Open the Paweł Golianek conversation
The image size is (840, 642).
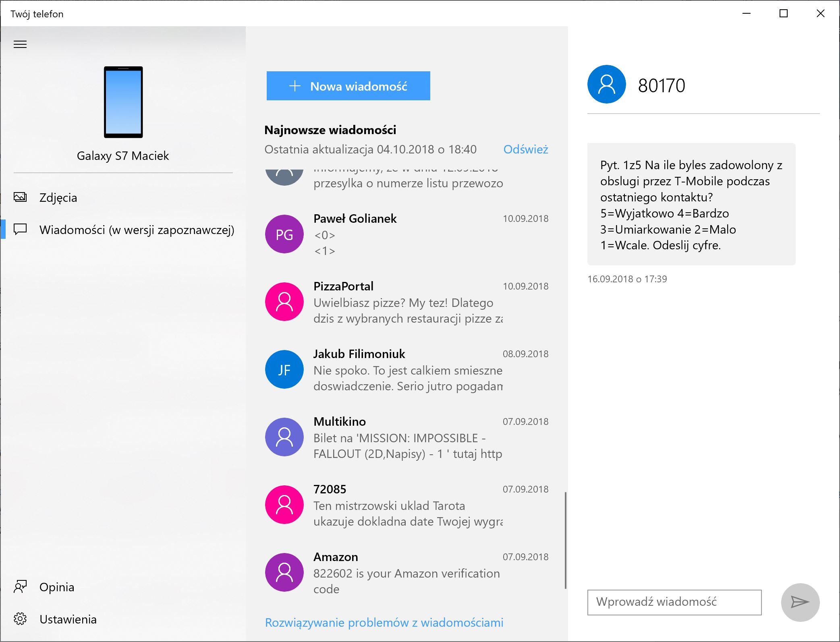tap(406, 234)
